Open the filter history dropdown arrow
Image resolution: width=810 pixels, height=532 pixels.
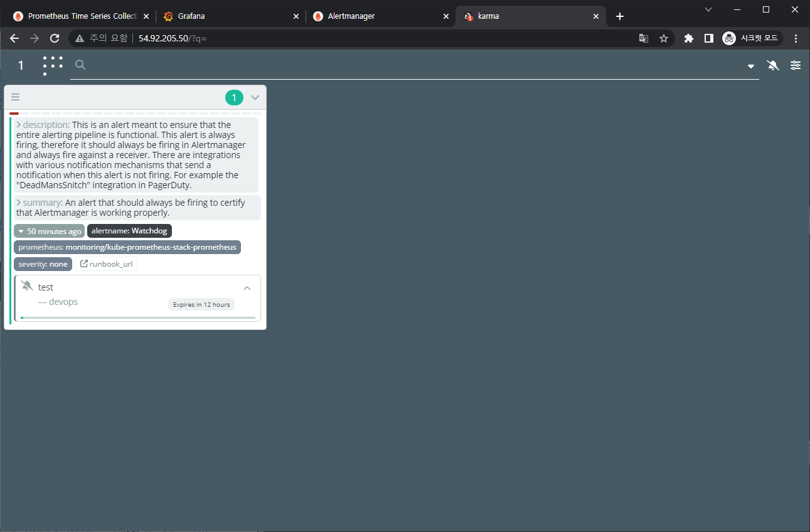751,66
